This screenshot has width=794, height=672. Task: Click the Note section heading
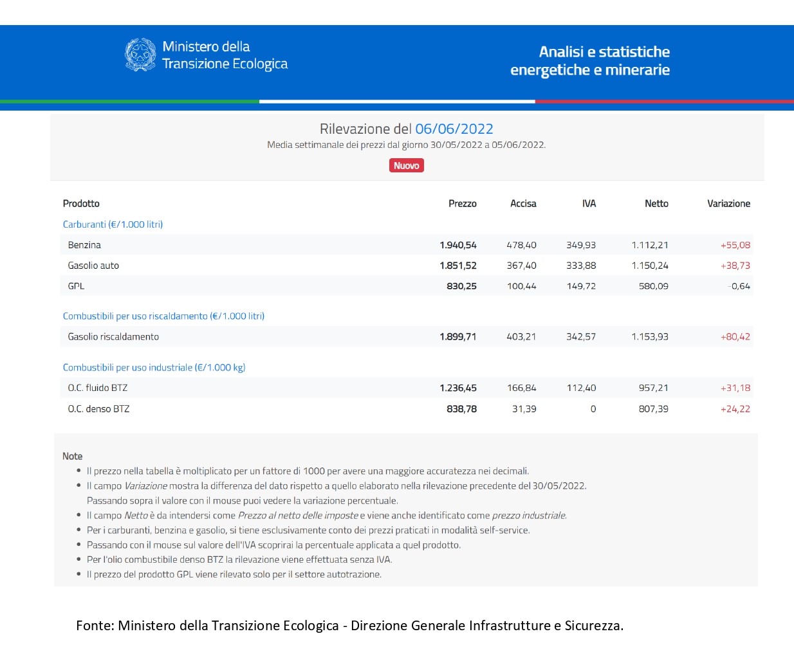(x=72, y=456)
